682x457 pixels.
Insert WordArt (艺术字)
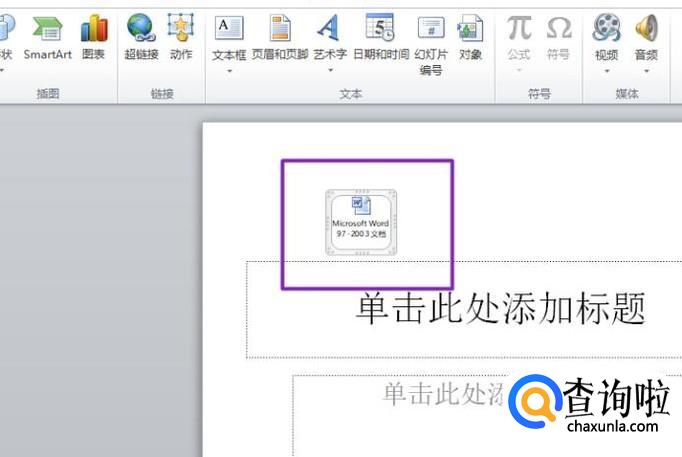pyautogui.click(x=330, y=38)
